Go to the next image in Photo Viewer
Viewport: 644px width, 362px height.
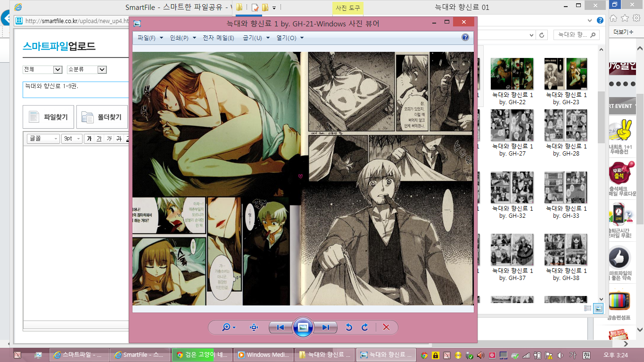click(x=326, y=327)
